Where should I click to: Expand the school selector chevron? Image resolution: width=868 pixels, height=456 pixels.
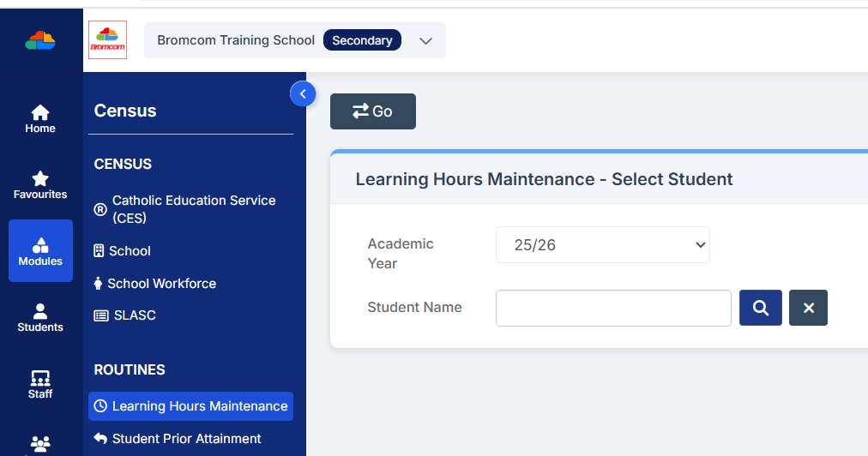point(425,41)
